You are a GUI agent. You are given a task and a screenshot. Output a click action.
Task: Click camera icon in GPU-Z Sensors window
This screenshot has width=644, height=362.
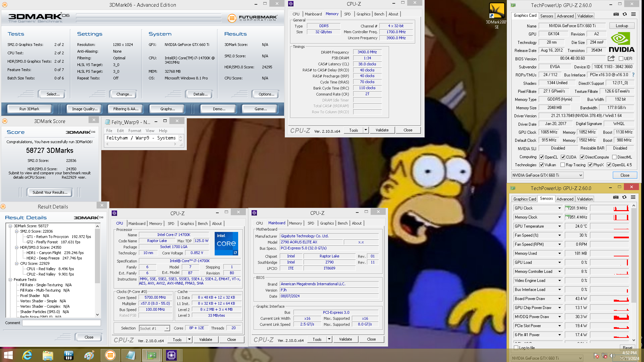pos(616,197)
